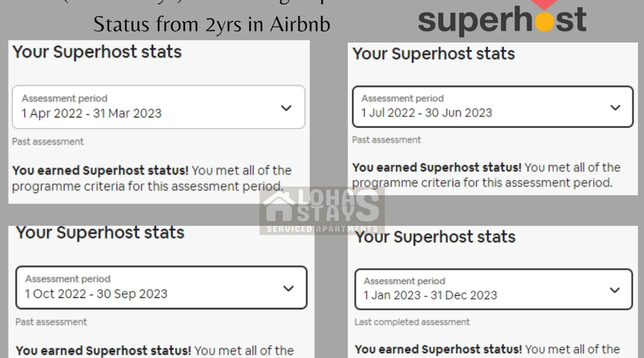Click chevron in 1 Jan 2023 assessment dropdown

click(x=615, y=290)
